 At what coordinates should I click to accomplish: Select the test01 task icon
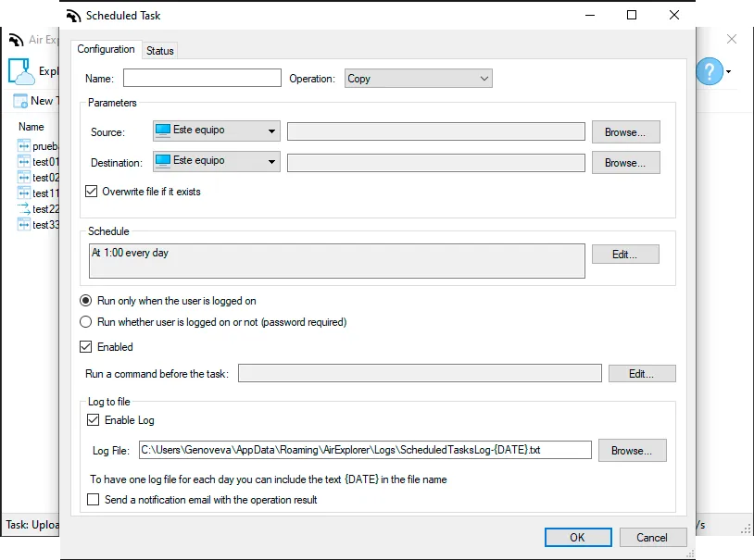point(23,161)
